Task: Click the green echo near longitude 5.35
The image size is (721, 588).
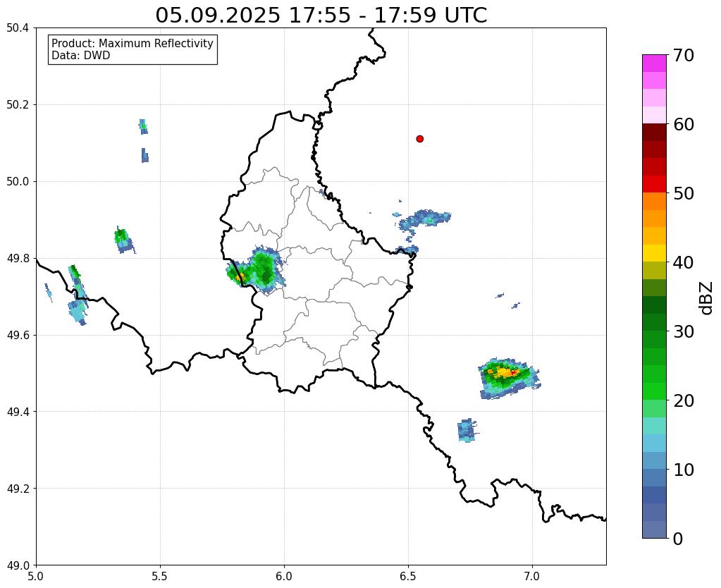Action: 123,240
